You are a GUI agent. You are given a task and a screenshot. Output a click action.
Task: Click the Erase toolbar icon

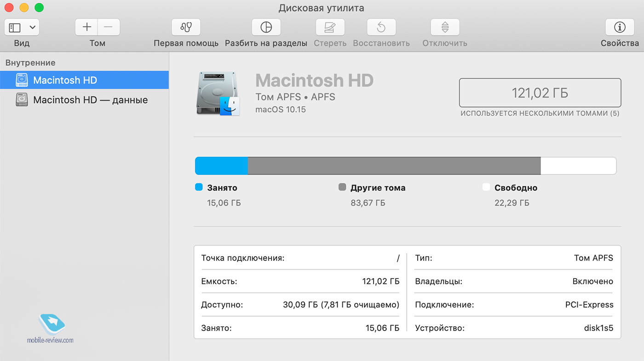point(330,27)
